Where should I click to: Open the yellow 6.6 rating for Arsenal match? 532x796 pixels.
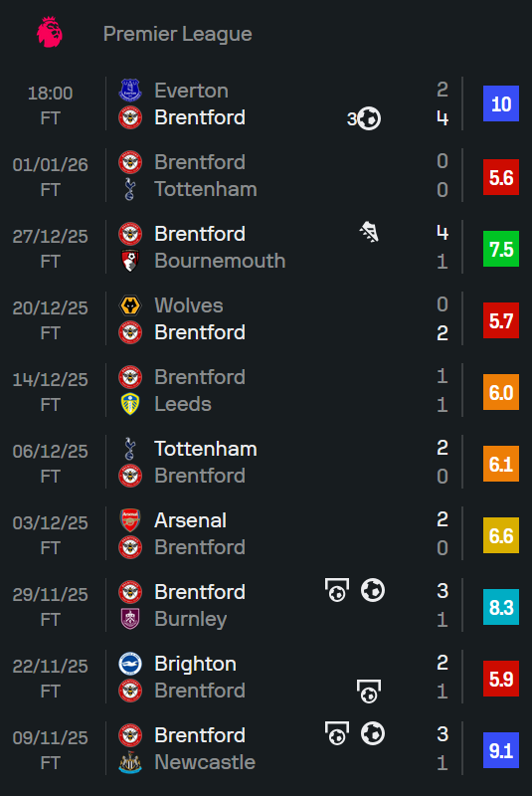(500, 535)
